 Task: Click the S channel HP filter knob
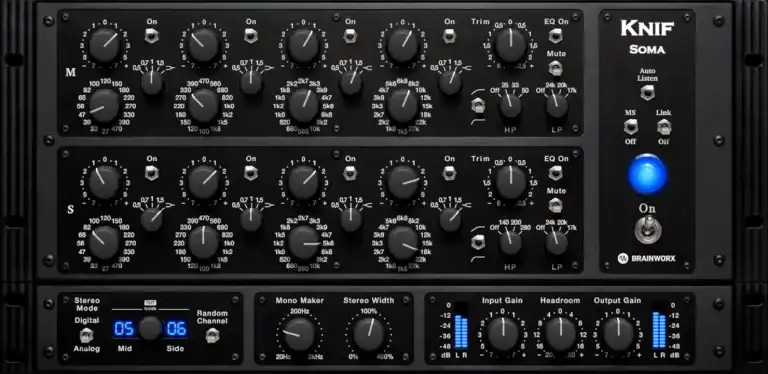pos(511,243)
